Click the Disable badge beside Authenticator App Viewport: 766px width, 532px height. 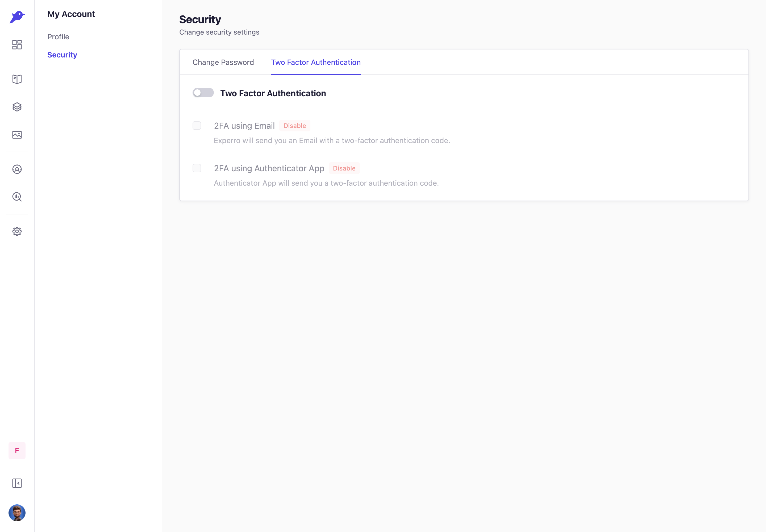344,168
